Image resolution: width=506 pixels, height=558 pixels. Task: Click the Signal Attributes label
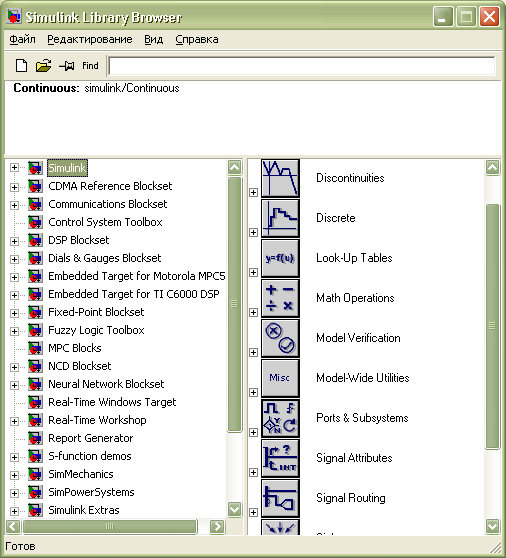click(x=354, y=458)
